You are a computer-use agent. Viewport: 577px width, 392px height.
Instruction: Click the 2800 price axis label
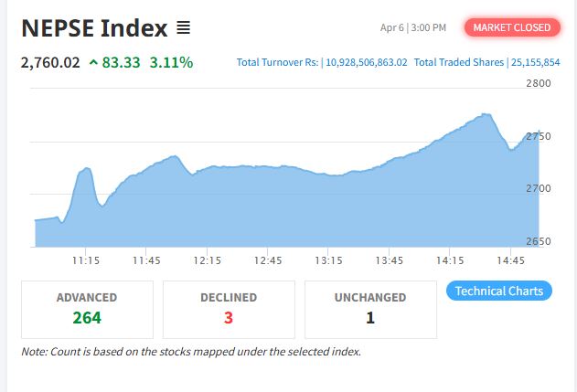point(539,83)
